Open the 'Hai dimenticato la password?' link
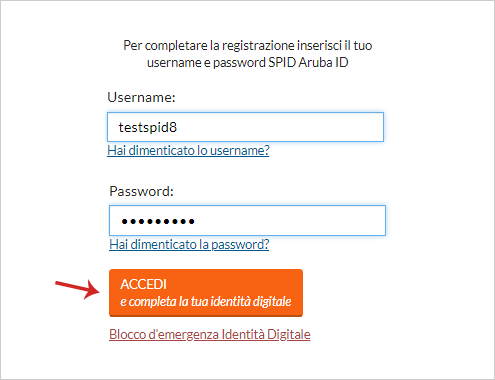Viewport: 495px width, 380px height. (x=189, y=244)
